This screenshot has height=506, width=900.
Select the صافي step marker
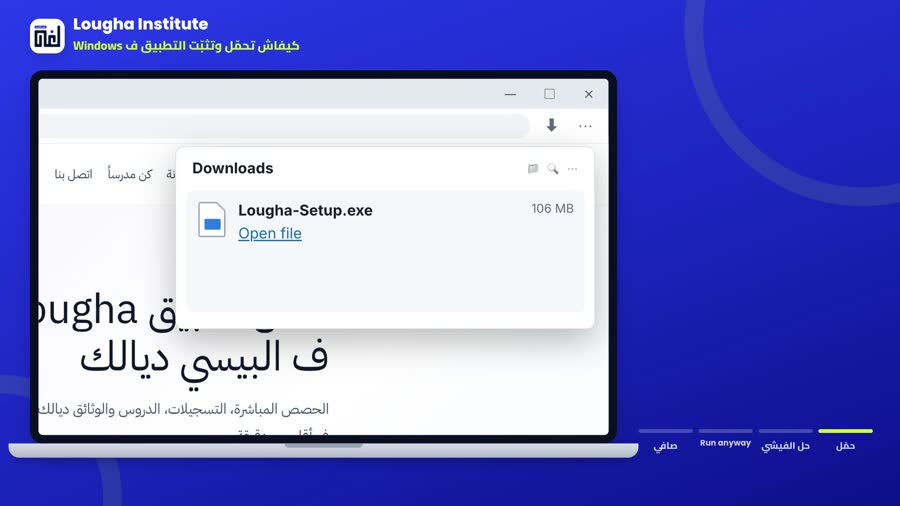click(665, 440)
